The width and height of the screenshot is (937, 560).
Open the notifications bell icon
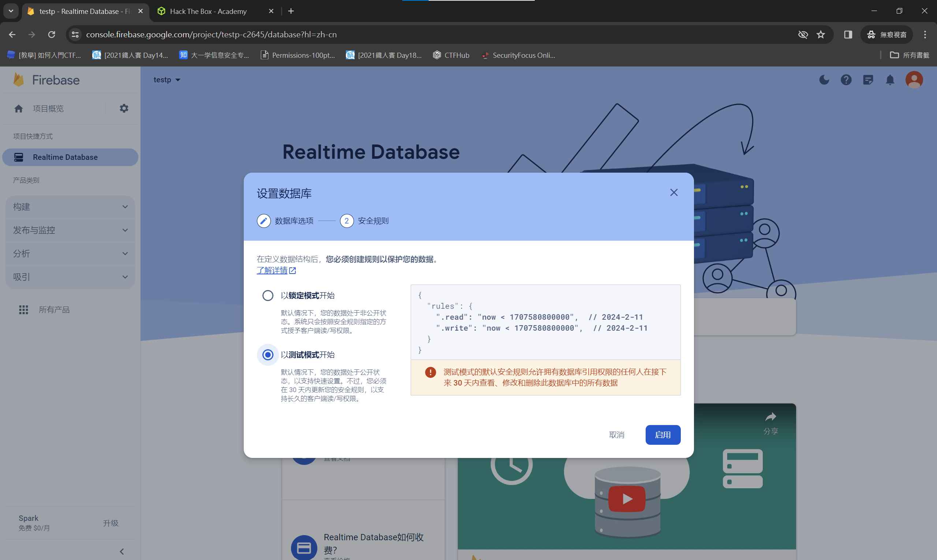(x=890, y=80)
